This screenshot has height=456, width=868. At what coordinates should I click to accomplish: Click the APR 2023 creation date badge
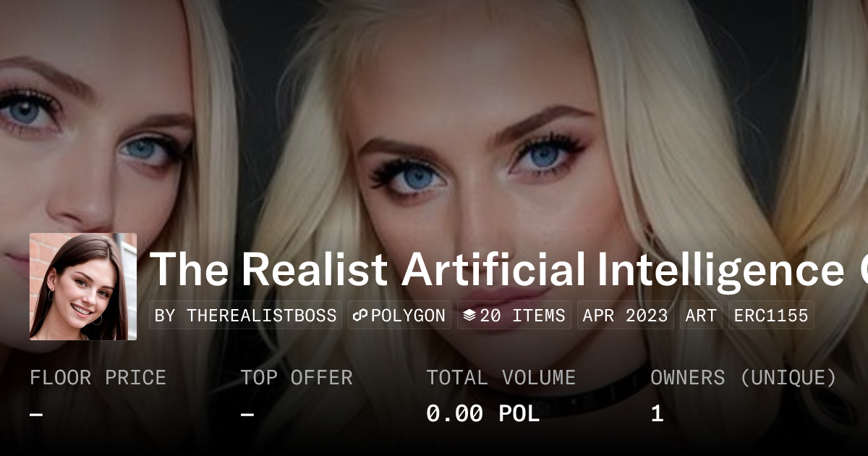(x=626, y=316)
